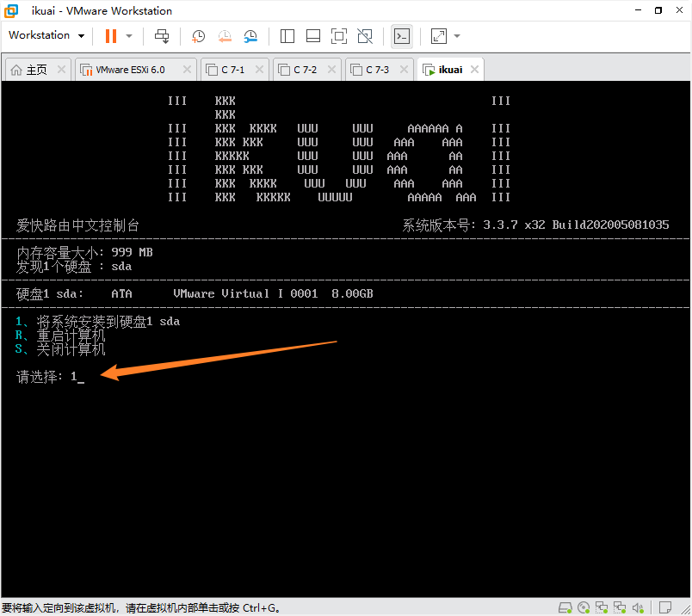Click the pause virtual machine icon
Viewport: 692px width, 616px height.
pyautogui.click(x=110, y=36)
